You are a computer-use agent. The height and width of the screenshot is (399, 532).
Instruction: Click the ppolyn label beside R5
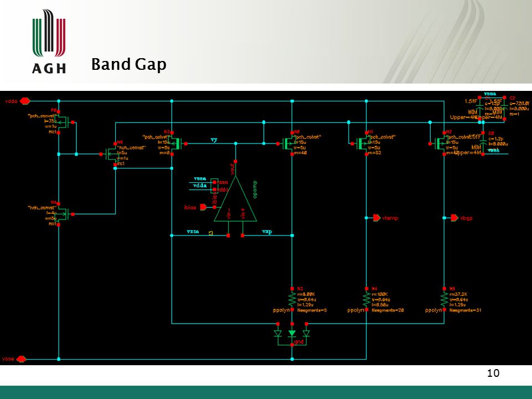[x=433, y=310]
